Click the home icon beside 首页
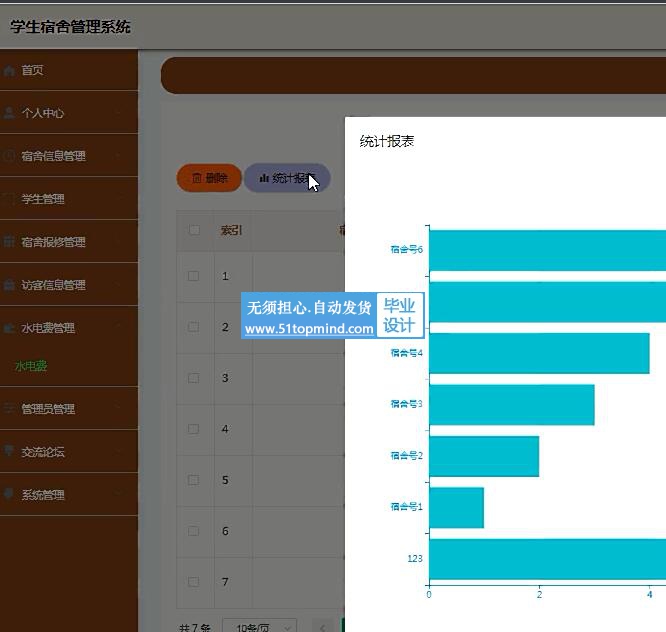This screenshot has height=632, width=666. pos(10,71)
